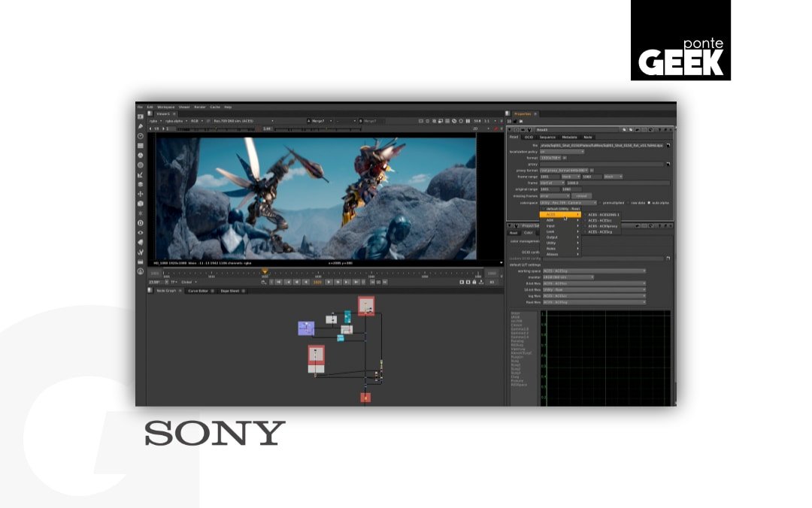Open the log files dropdown

point(594,296)
